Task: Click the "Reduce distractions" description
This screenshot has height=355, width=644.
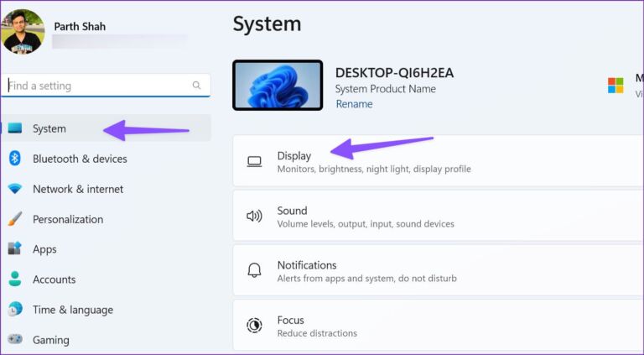Action: 317,333
